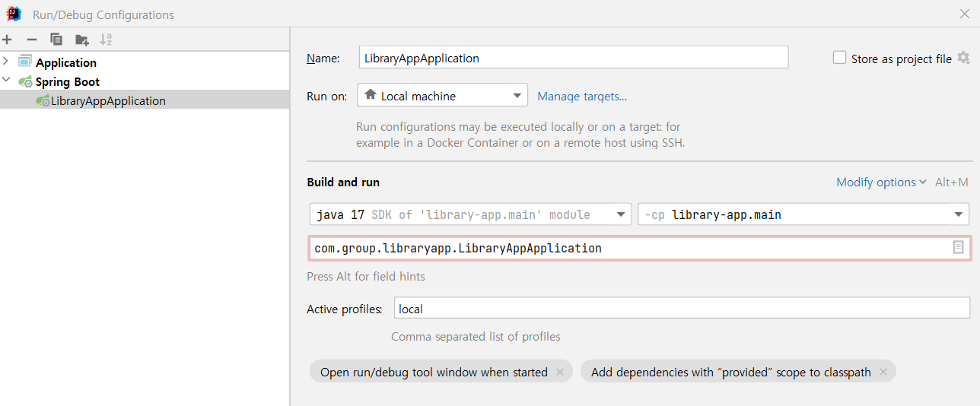Remove 'Add dependencies with provided scope' chip
980x406 pixels.
tap(883, 372)
